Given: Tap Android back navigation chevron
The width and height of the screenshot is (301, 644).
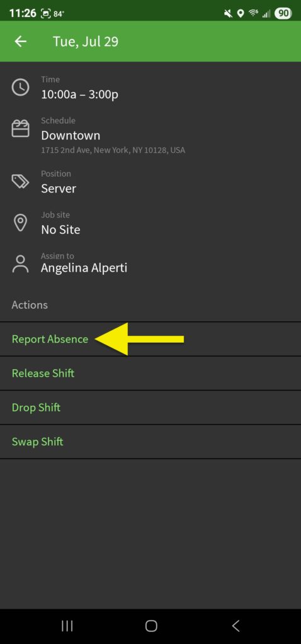Looking at the screenshot, I should [x=236, y=626].
